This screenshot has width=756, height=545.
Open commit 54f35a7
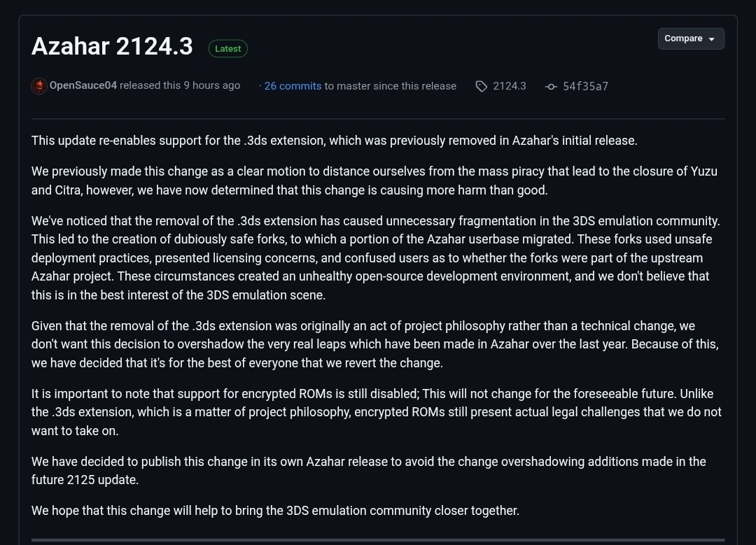pyautogui.click(x=586, y=86)
